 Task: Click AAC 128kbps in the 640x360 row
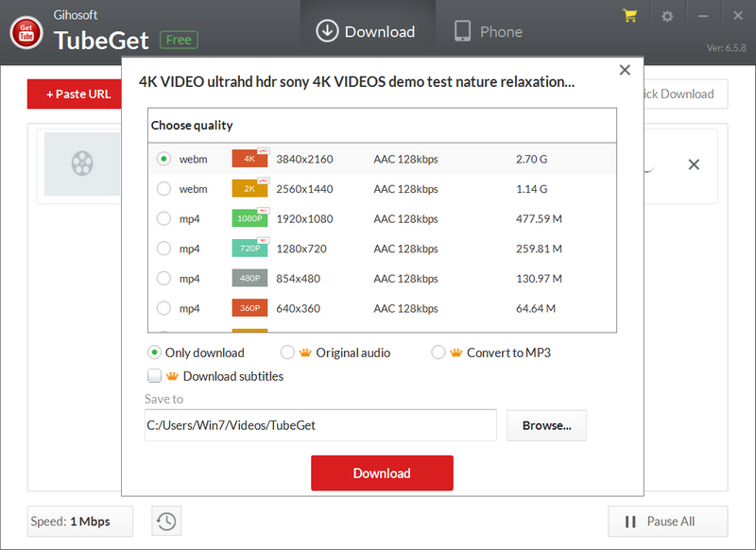tap(406, 308)
